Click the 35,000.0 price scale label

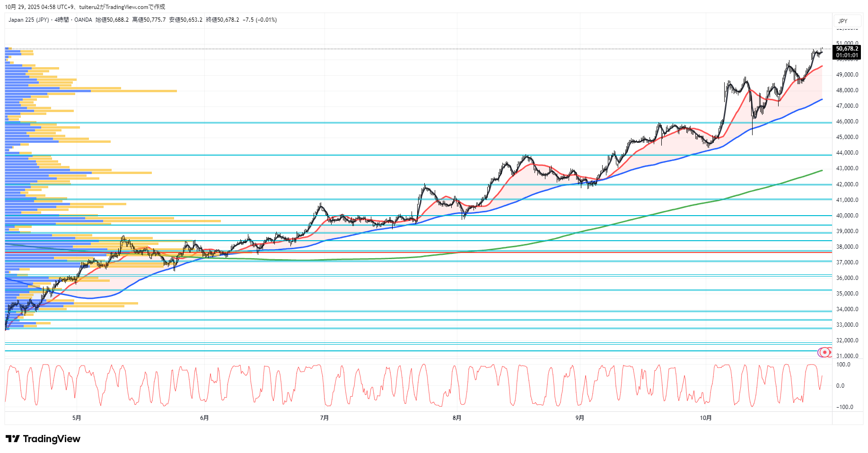847,294
